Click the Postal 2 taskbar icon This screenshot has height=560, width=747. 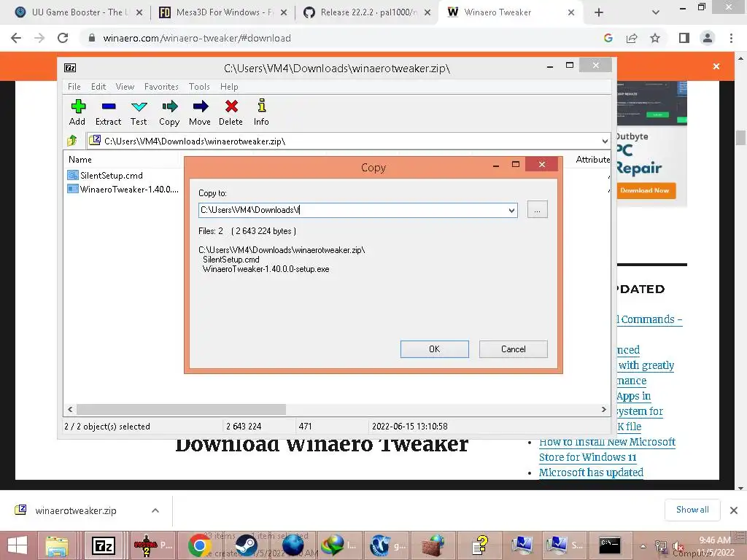[x=153, y=545]
